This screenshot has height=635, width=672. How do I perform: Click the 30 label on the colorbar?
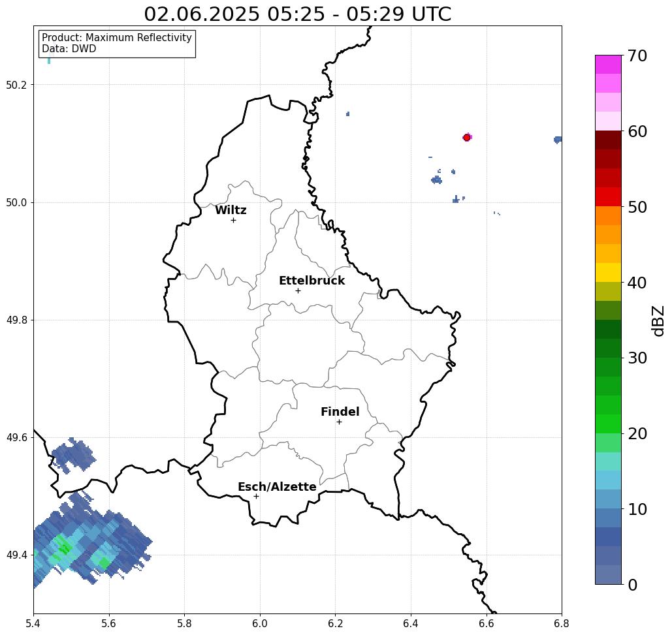pos(637,358)
